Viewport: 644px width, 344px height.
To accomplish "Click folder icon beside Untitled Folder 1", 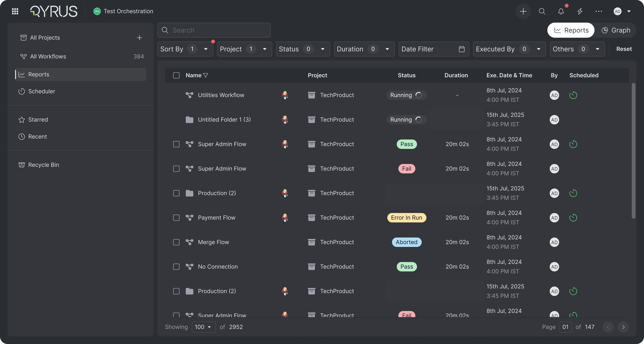I will click(190, 120).
